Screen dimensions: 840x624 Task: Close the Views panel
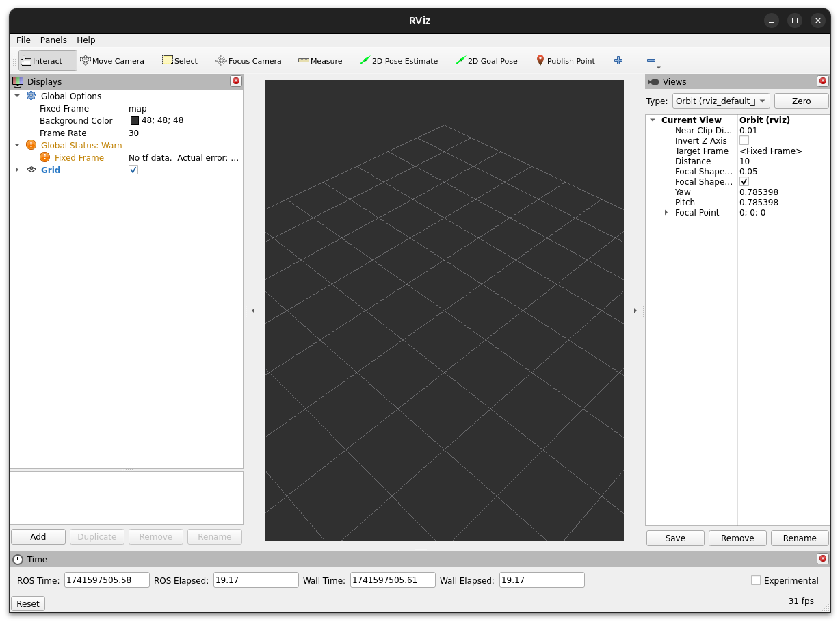[x=822, y=81]
